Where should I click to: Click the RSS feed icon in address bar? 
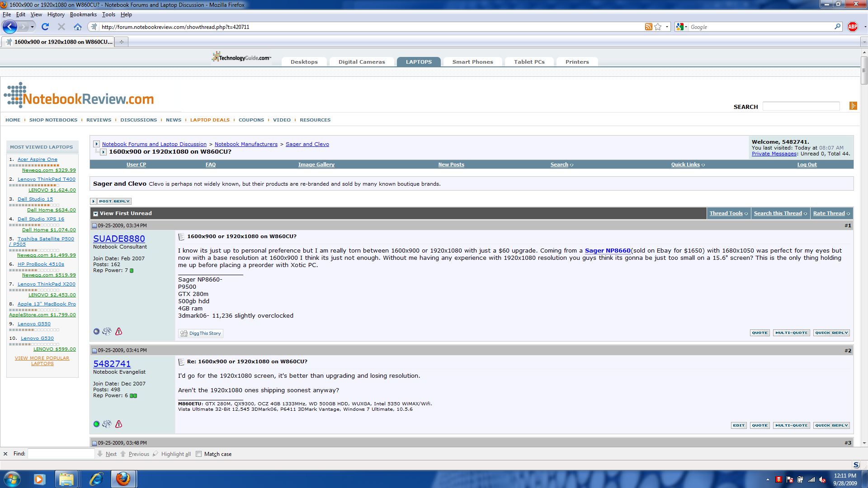tap(648, 27)
